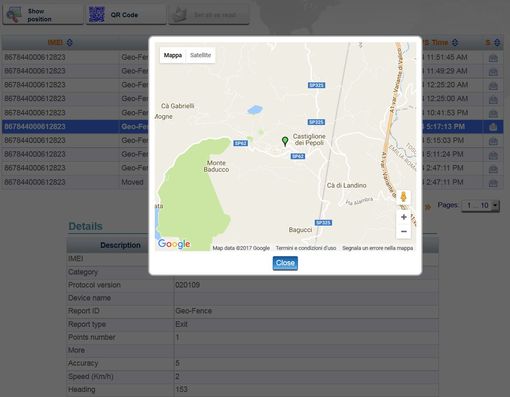510x397 pixels.
Task: Click Segnala un errore nella mappa
Action: [x=377, y=248]
